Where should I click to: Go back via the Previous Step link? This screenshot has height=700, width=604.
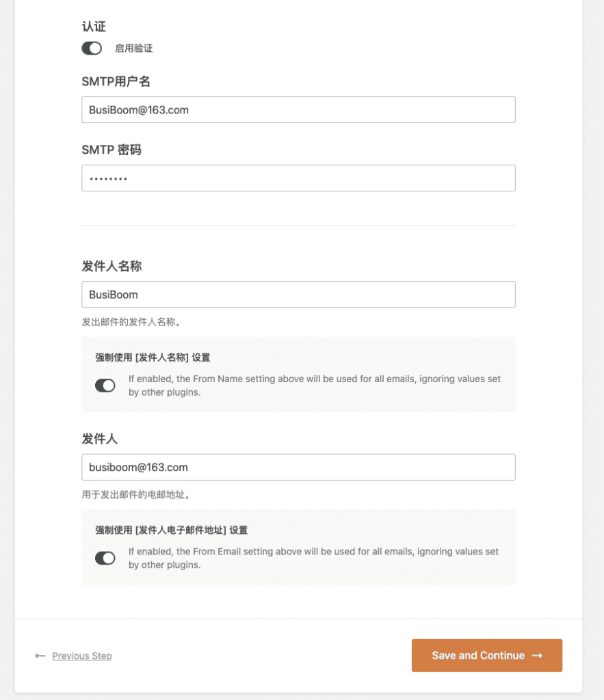pyautogui.click(x=82, y=656)
